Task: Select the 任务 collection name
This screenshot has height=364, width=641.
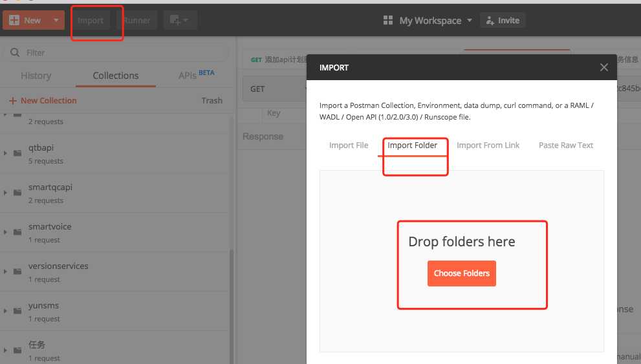Action: click(37, 345)
